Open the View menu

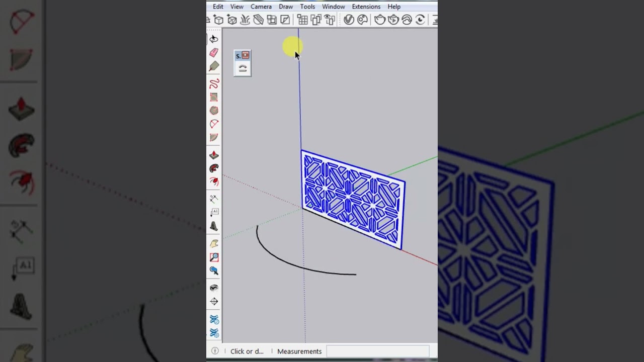237,7
